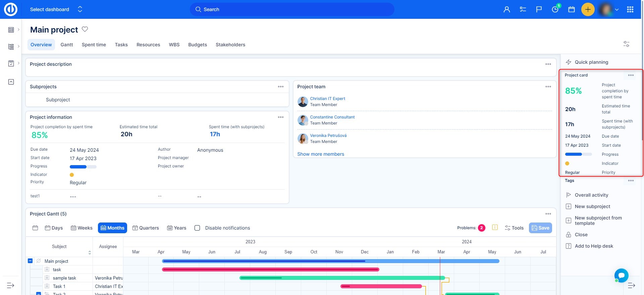This screenshot has width=644, height=295.
Task: Open the calendar icon in top bar
Action: point(572,9)
